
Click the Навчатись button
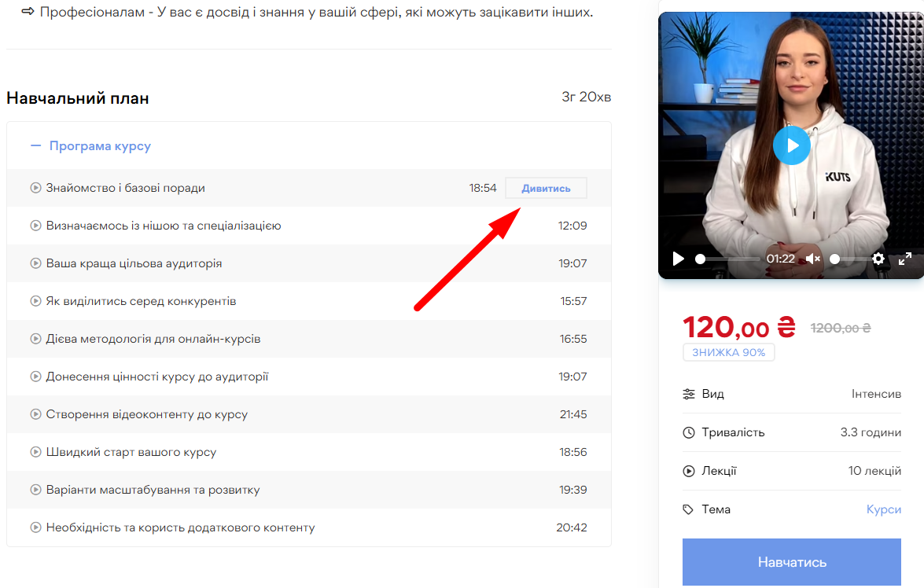(x=791, y=562)
